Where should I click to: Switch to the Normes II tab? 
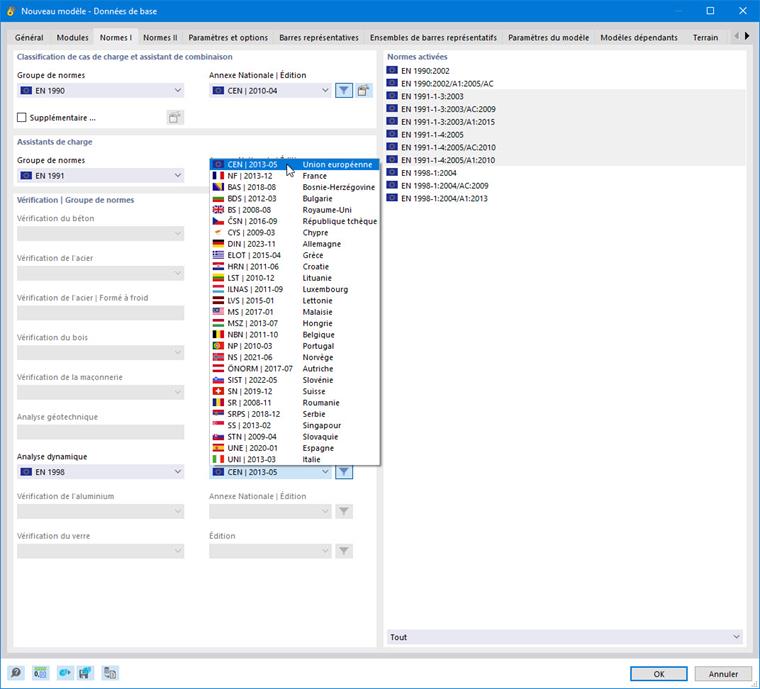pos(160,37)
